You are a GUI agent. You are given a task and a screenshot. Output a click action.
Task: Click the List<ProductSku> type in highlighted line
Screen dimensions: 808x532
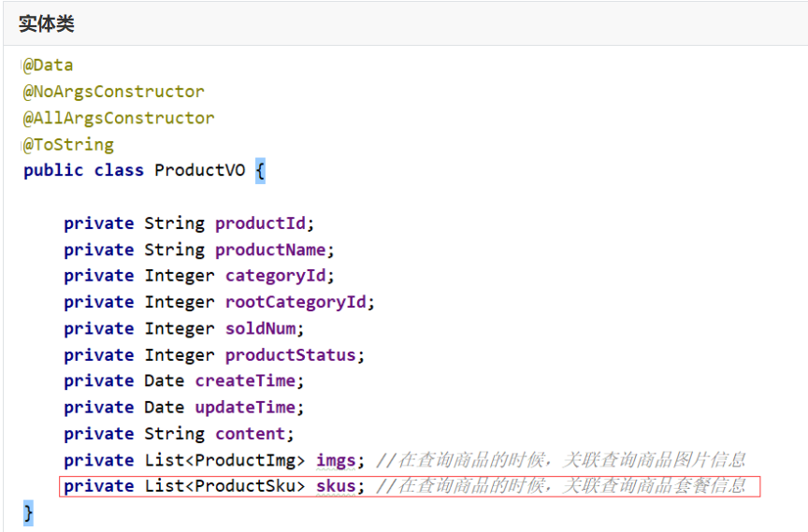point(224,486)
